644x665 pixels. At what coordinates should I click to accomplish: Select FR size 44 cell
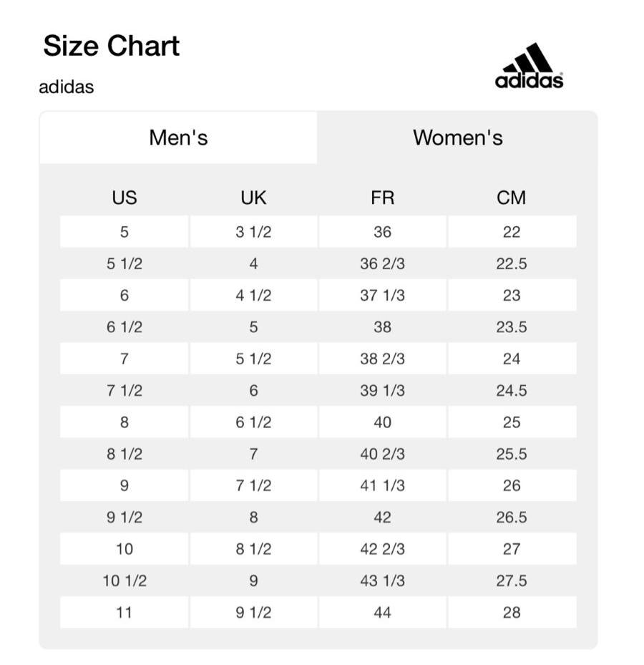[x=382, y=613]
